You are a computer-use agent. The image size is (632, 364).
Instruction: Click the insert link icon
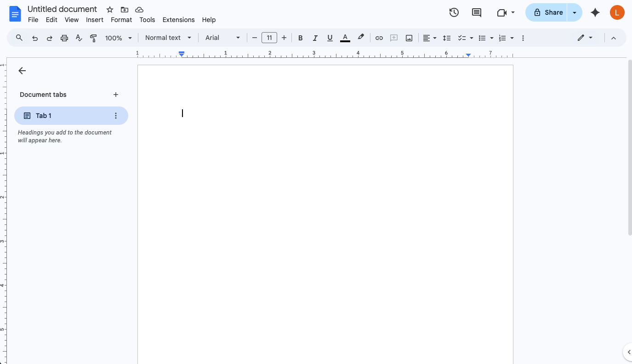tap(379, 38)
